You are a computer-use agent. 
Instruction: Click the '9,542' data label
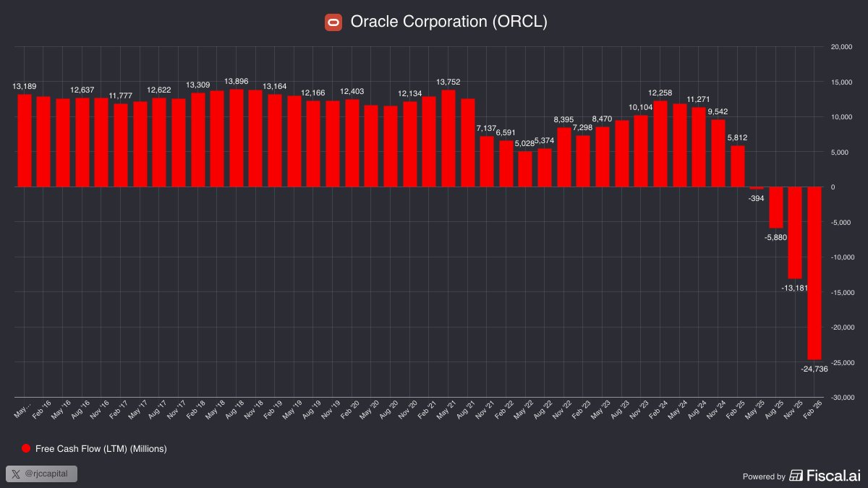pos(718,112)
